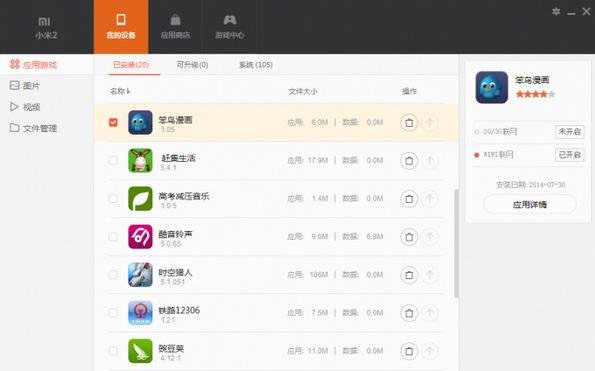
Task: Switch to the 系统(105) tab
Action: (256, 65)
